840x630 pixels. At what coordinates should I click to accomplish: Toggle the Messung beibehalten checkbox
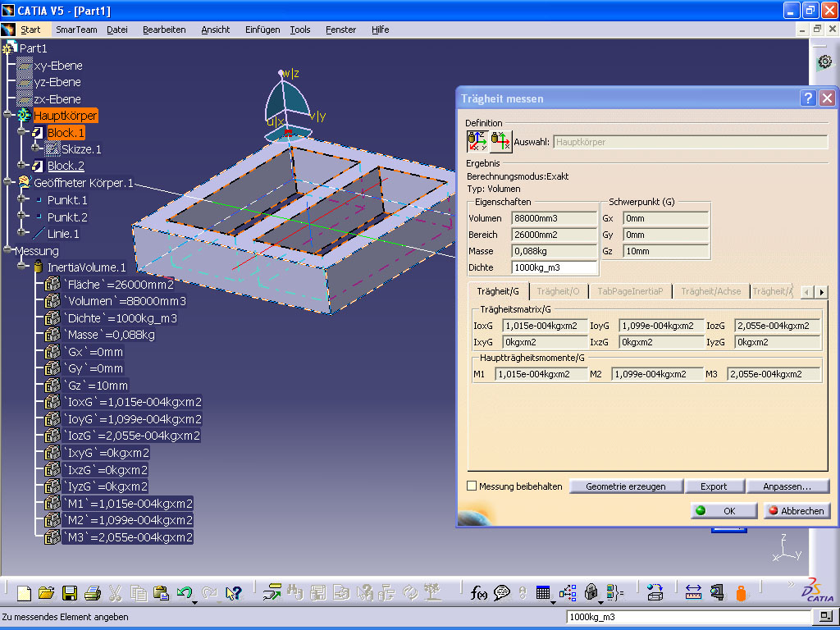tap(472, 486)
